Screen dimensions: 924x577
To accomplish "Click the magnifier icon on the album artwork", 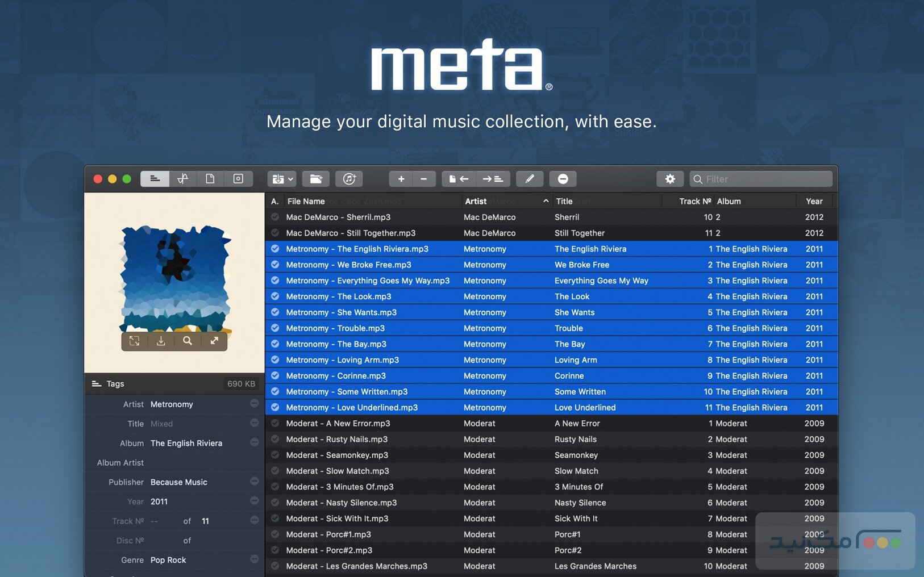I will [x=188, y=341].
